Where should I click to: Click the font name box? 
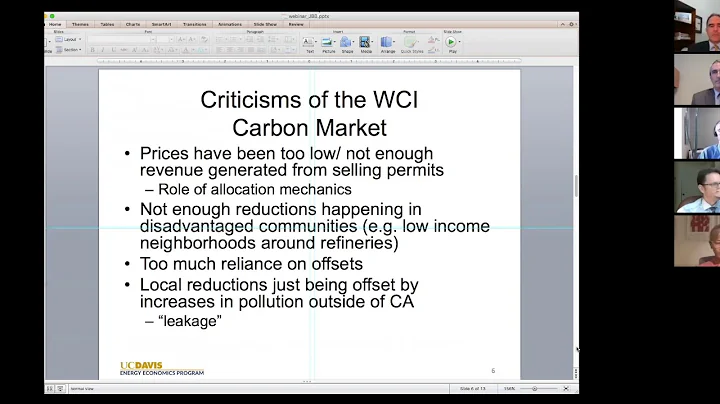pos(118,39)
